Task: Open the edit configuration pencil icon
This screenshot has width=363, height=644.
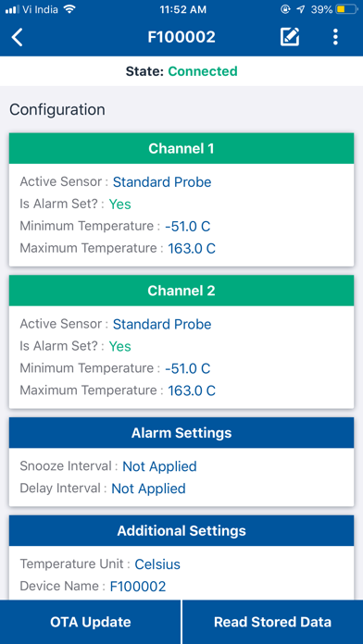Action: pos(290,37)
